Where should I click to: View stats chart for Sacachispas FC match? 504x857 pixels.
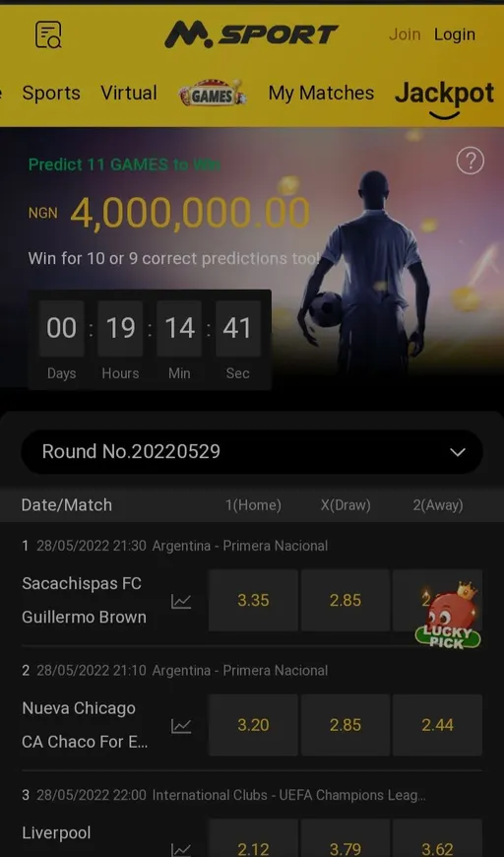(181, 601)
